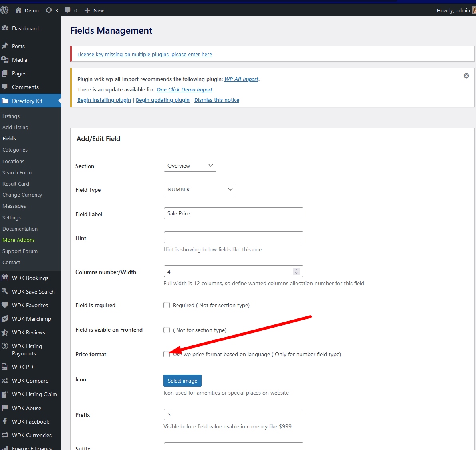This screenshot has height=450, width=476.
Task: Click the WDK Bookings calendar icon
Action: tap(5, 278)
